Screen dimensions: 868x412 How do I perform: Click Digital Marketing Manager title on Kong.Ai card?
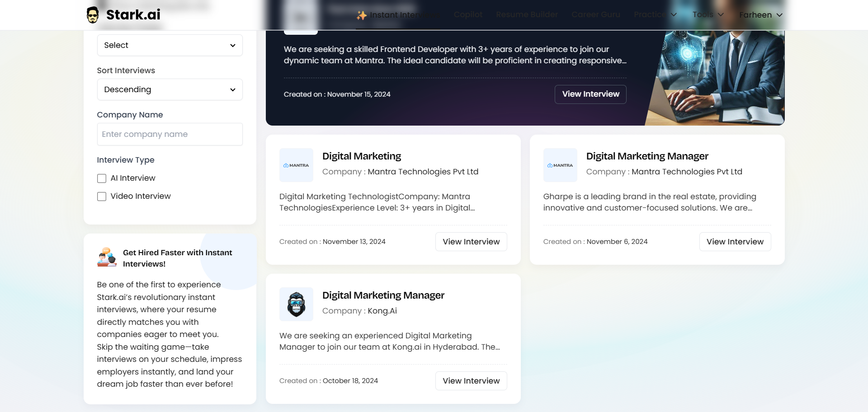pos(383,295)
